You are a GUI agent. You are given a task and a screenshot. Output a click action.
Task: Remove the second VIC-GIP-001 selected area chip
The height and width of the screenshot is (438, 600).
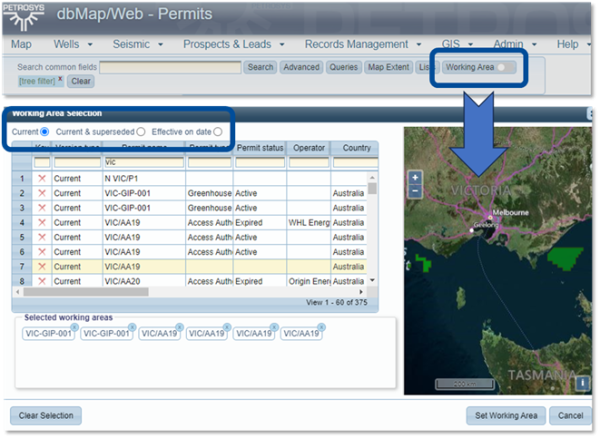[132, 327]
